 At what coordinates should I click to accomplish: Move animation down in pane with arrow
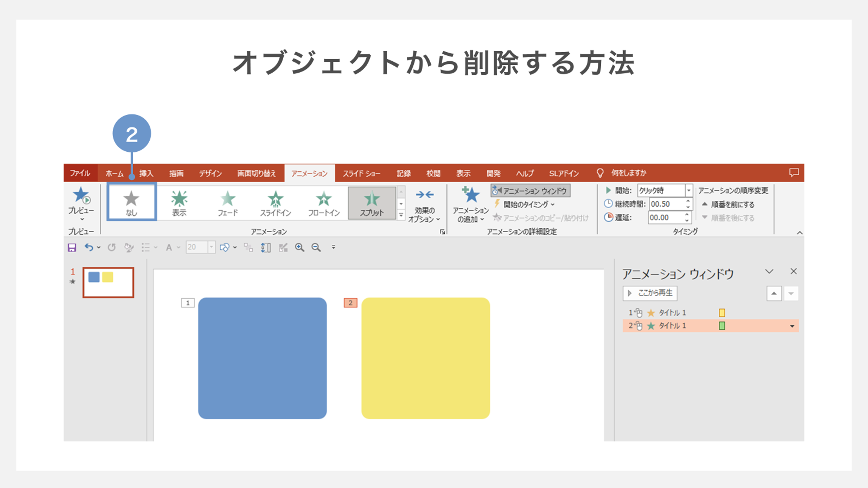pyautogui.click(x=791, y=294)
